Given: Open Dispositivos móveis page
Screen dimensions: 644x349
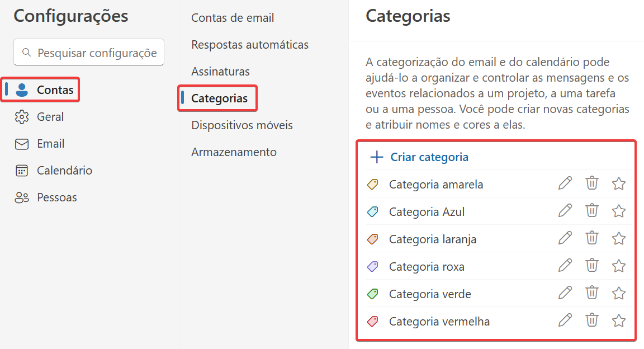Looking at the screenshot, I should [242, 125].
